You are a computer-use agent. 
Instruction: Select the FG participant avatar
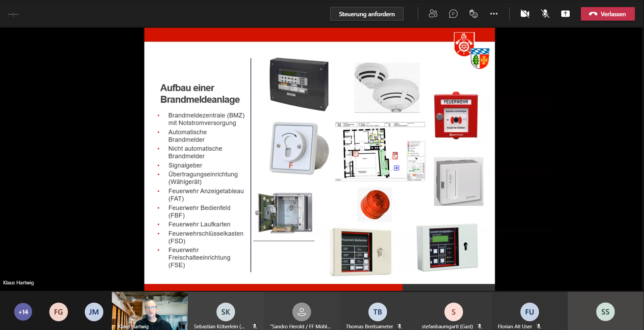58,312
